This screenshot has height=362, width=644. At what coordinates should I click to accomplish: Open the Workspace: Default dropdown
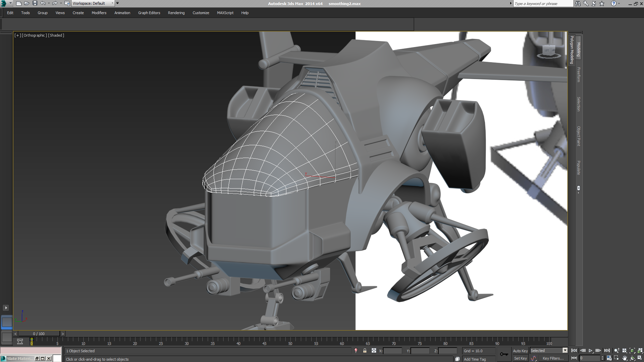tap(93, 3)
